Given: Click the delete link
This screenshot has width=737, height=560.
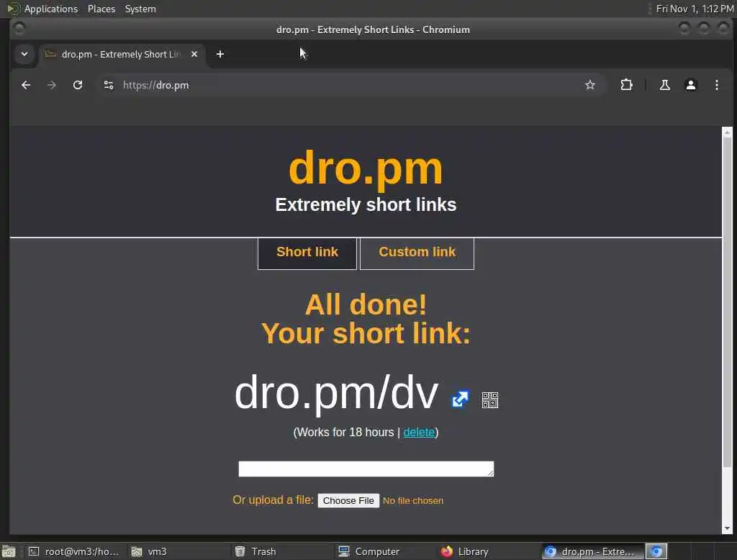Looking at the screenshot, I should point(419,432).
